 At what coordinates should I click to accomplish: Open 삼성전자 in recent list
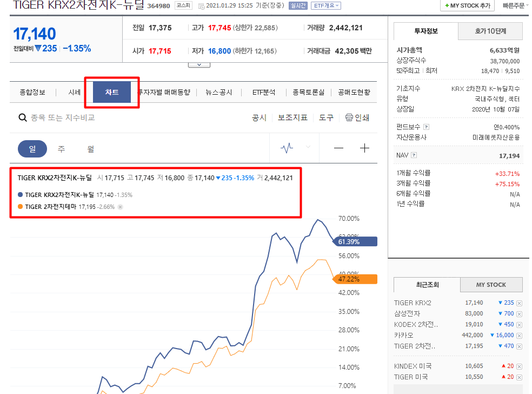[x=407, y=313]
